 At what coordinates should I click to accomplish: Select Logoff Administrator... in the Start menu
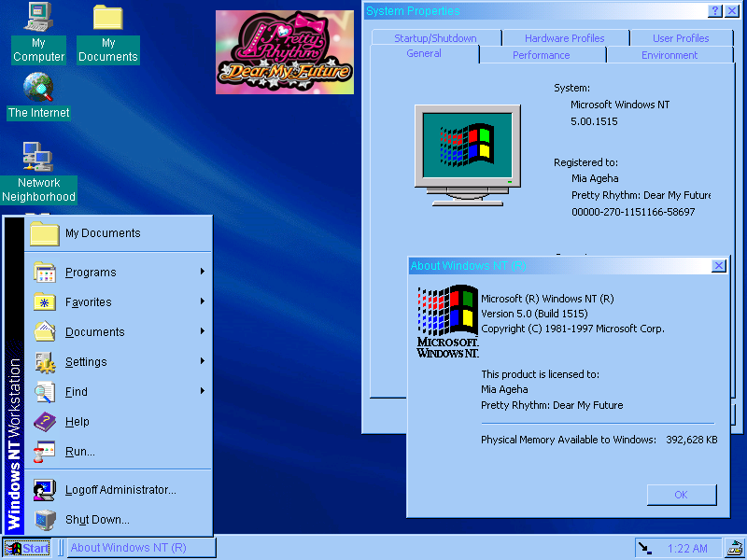point(119,490)
